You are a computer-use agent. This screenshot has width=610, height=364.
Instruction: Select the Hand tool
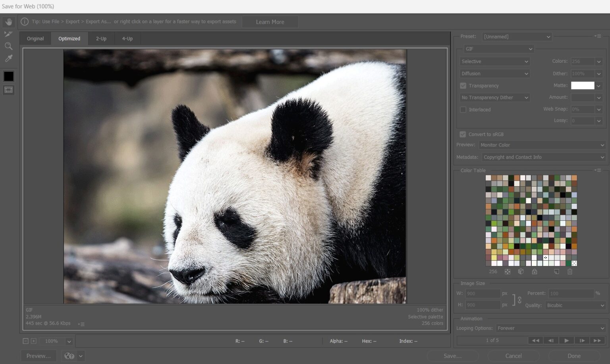point(8,21)
